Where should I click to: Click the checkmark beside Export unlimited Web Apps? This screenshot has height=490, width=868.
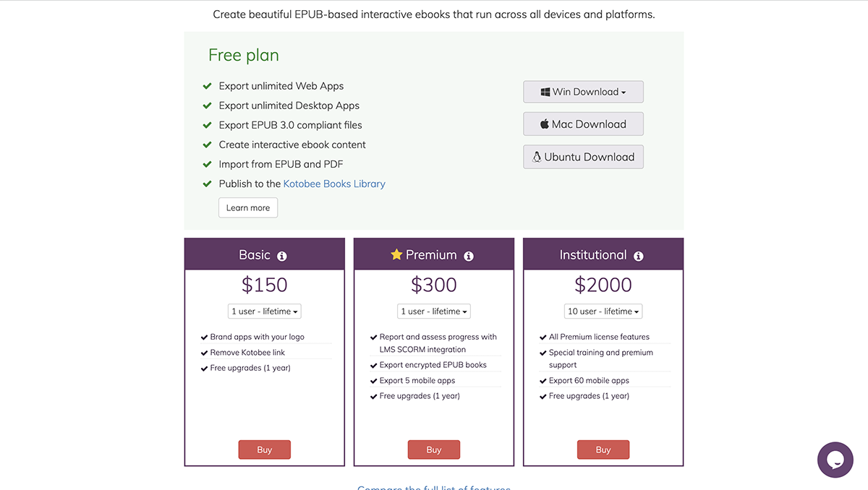pyautogui.click(x=207, y=86)
